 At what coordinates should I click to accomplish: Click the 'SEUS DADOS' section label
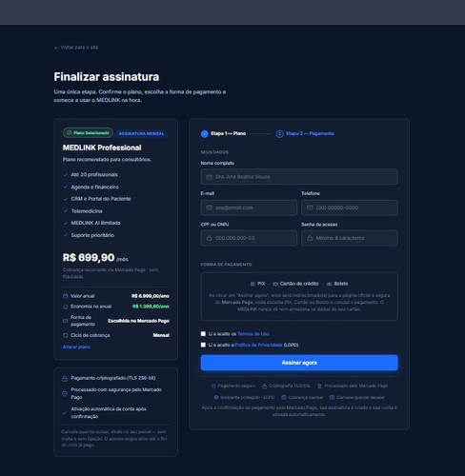(x=214, y=152)
